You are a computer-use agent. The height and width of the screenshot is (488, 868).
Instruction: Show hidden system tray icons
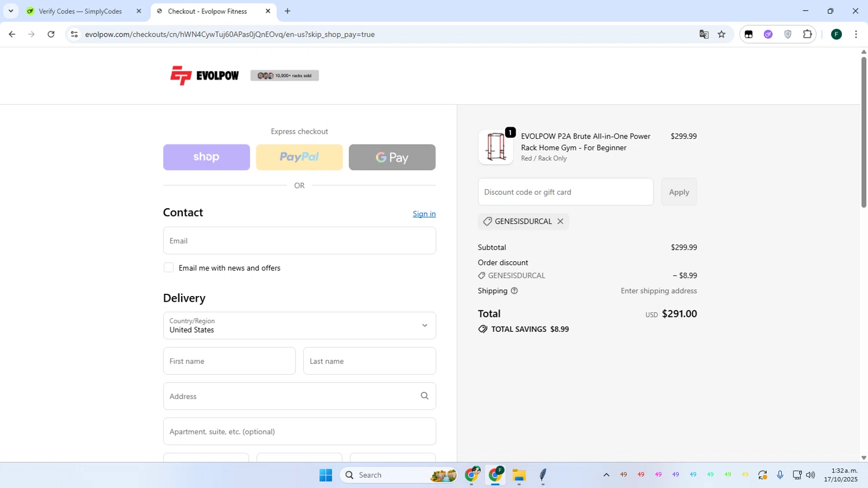pyautogui.click(x=606, y=475)
